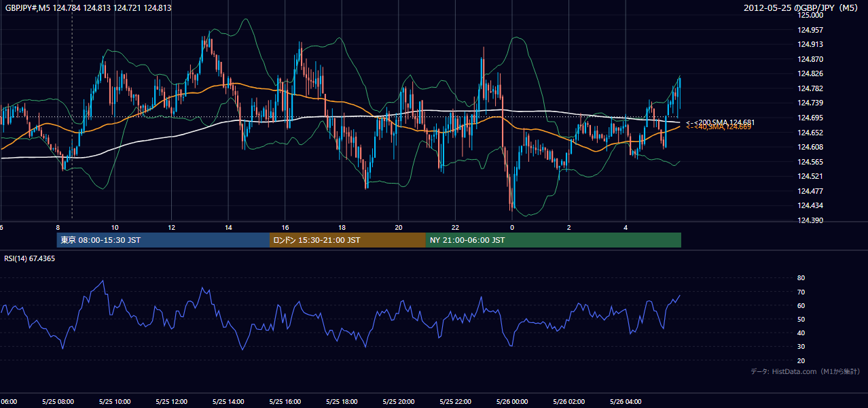Click the RSI 50 level label
Screen dimensions: 868x408
[801, 319]
